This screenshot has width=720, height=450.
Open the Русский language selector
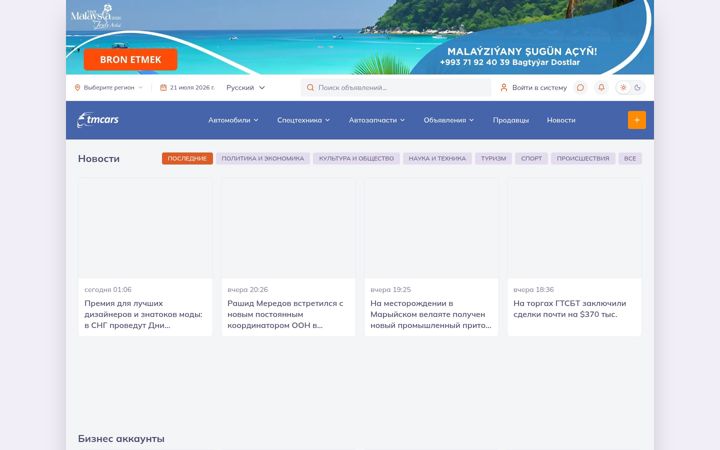tap(246, 87)
